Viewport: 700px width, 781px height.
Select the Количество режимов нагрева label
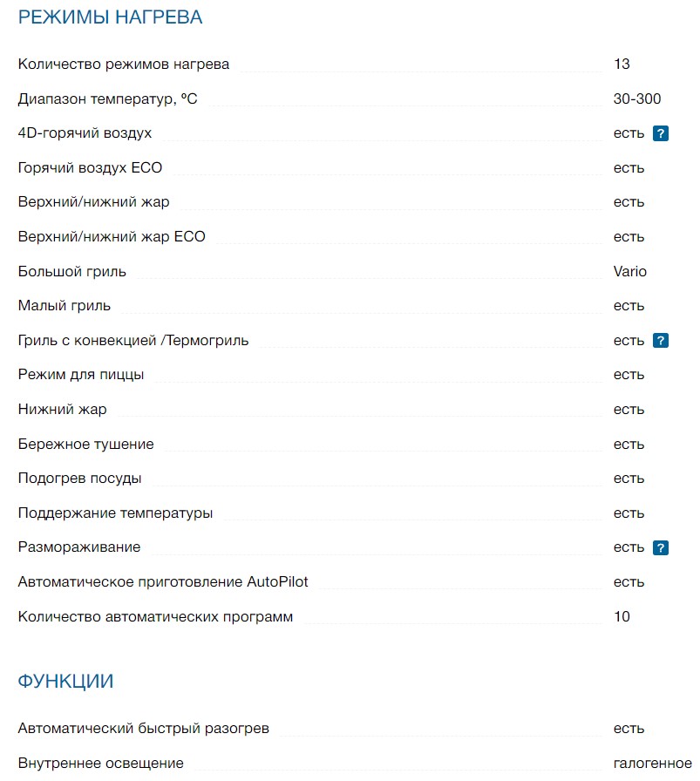(124, 65)
